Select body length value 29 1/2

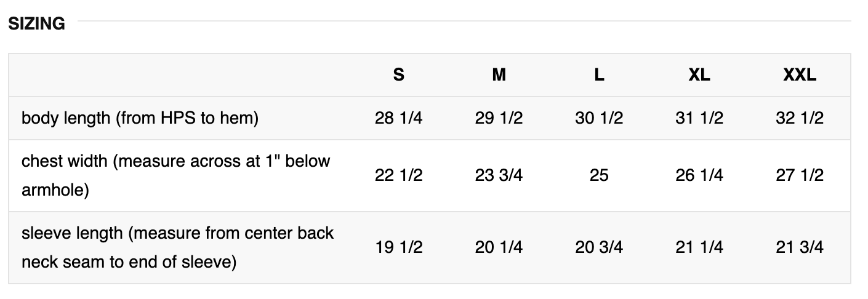click(499, 118)
